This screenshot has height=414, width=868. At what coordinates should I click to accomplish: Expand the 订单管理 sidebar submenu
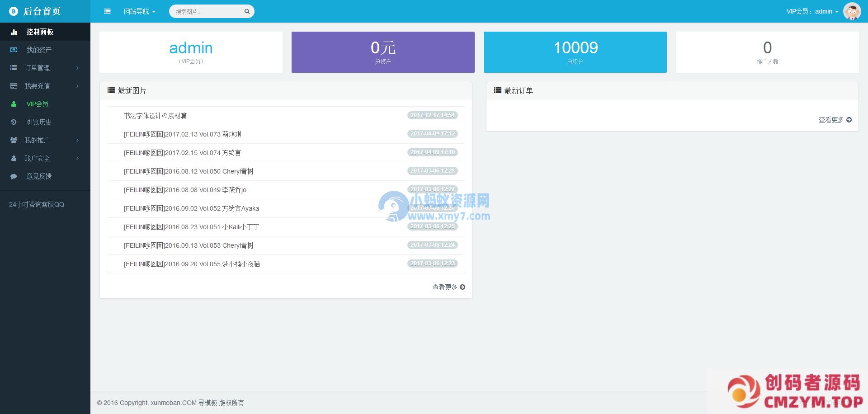point(45,68)
